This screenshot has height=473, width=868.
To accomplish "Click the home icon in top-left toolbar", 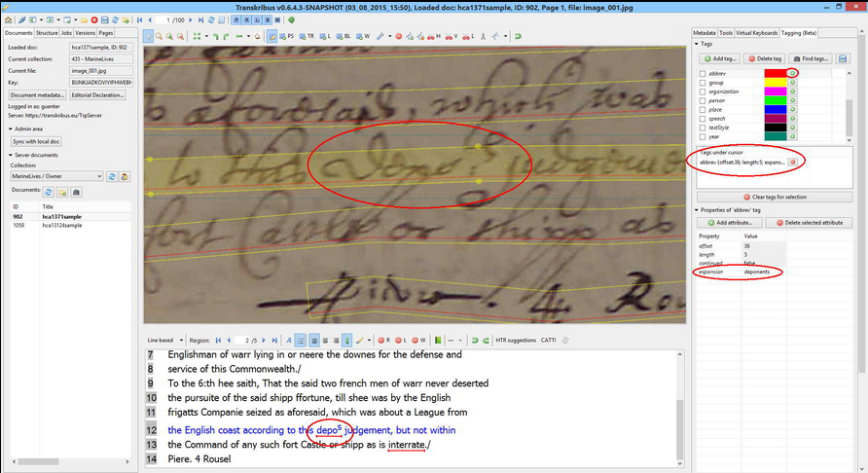I will tap(9, 19).
